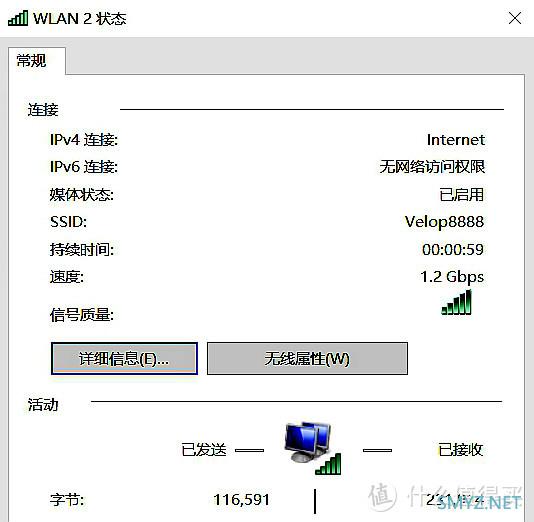534x522 pixels.
Task: Open 无线属性(W) wireless properties
Action: click(x=307, y=359)
